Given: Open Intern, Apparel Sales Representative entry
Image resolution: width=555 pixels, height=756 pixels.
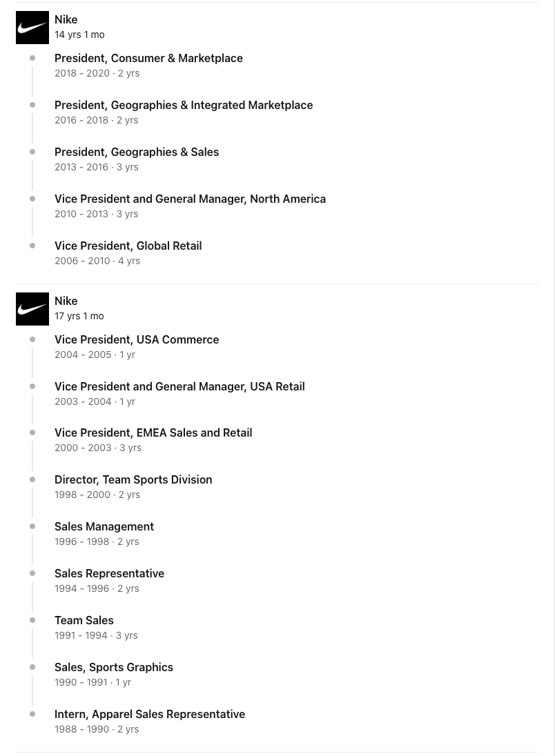Looking at the screenshot, I should pos(150,714).
